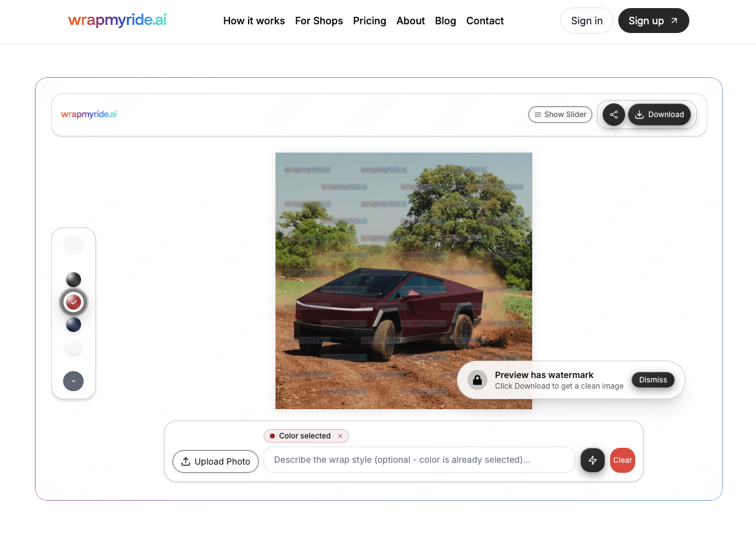Open the Pricing menu item
The image size is (756, 535).
click(370, 21)
